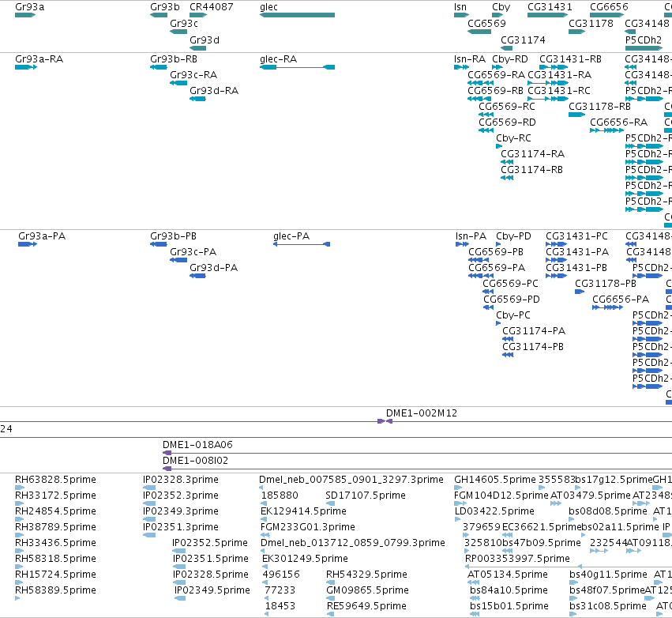
Task: Open the Gr93a-RA transcript
Action: coord(26,67)
